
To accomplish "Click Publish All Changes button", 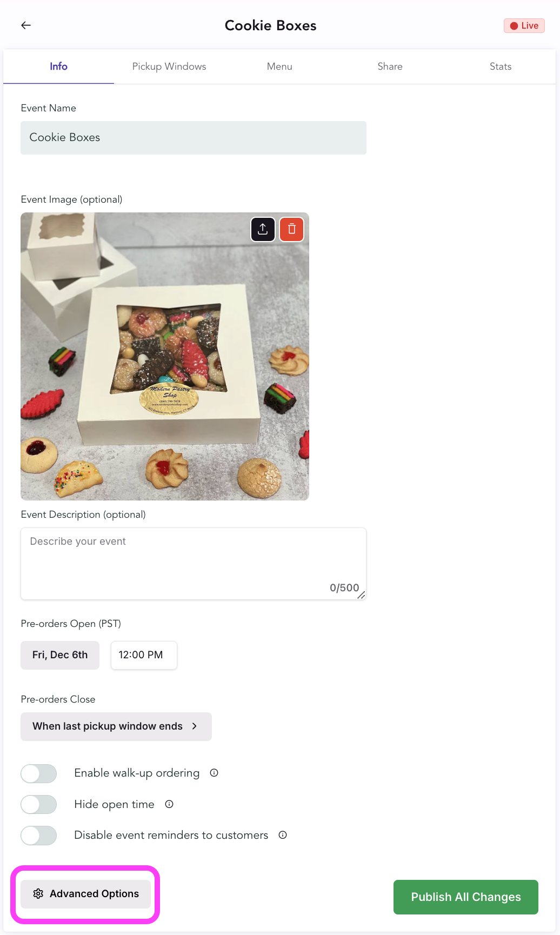I will 465,897.
